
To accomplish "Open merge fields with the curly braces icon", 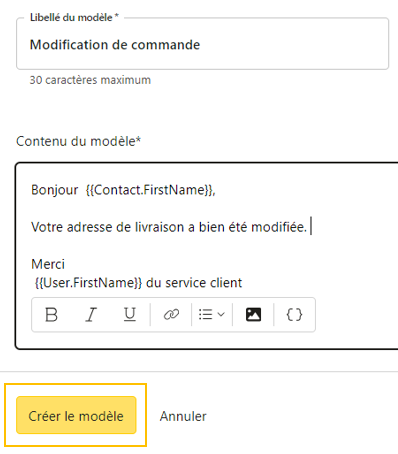I will 294,314.
